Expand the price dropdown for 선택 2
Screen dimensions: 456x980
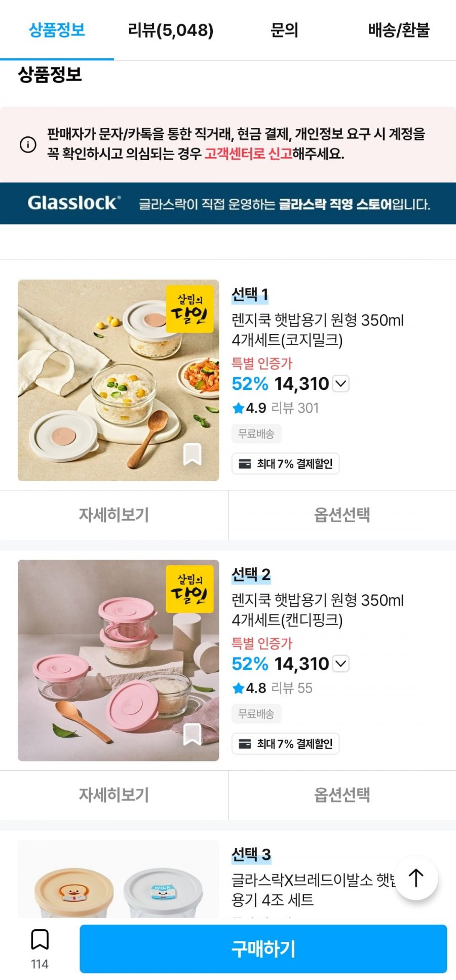pos(341,664)
